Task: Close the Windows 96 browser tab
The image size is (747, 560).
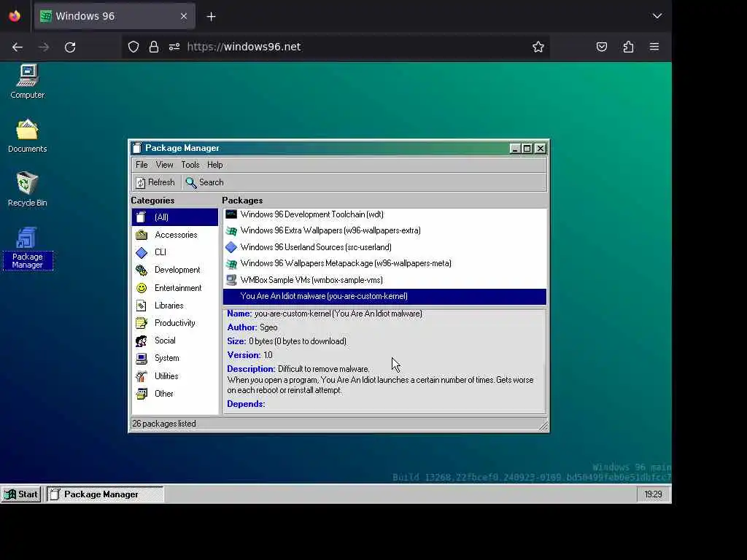Action: click(184, 16)
